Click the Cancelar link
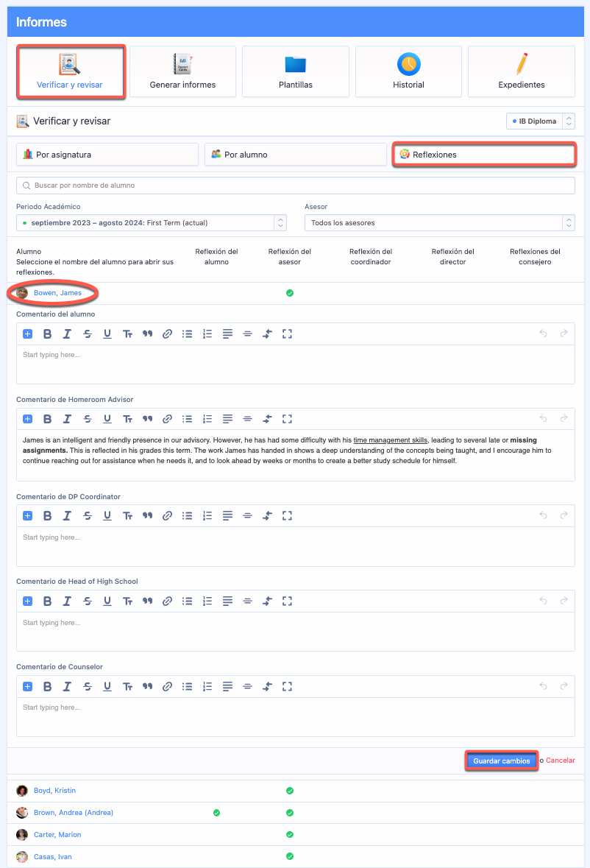Image resolution: width=590 pixels, height=868 pixels. (561, 761)
